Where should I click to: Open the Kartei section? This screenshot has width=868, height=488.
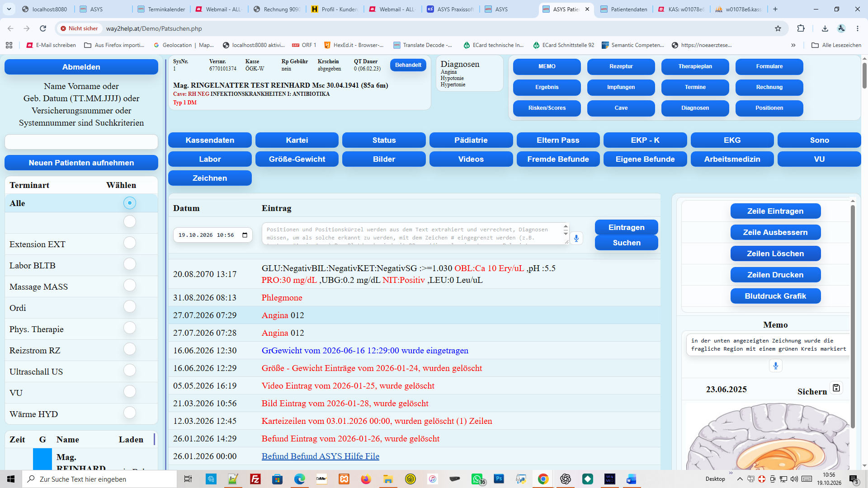[297, 140]
